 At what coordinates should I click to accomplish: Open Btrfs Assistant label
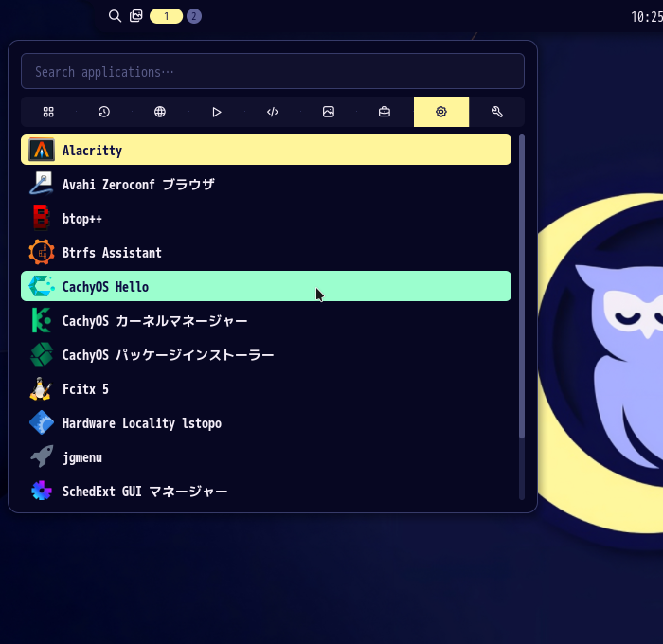(x=112, y=253)
